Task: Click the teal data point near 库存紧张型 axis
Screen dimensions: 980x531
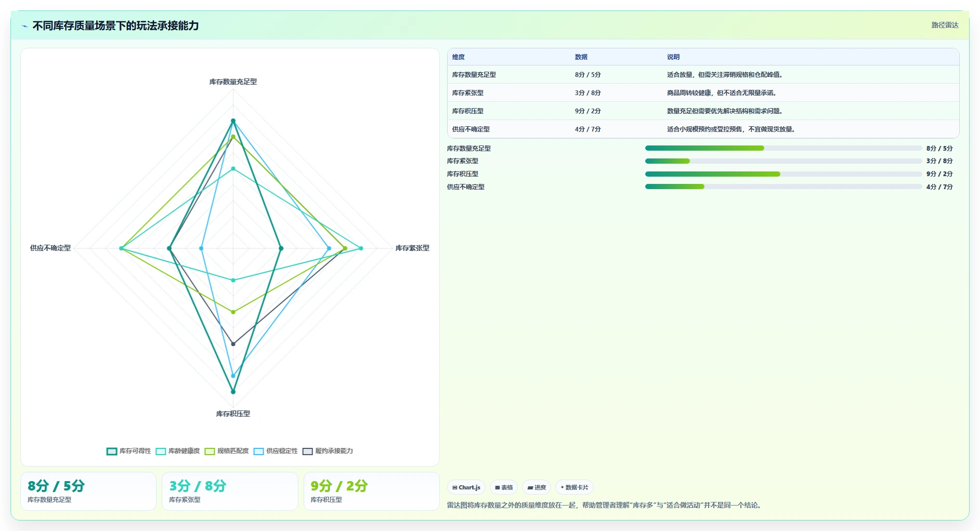Action: pos(361,248)
